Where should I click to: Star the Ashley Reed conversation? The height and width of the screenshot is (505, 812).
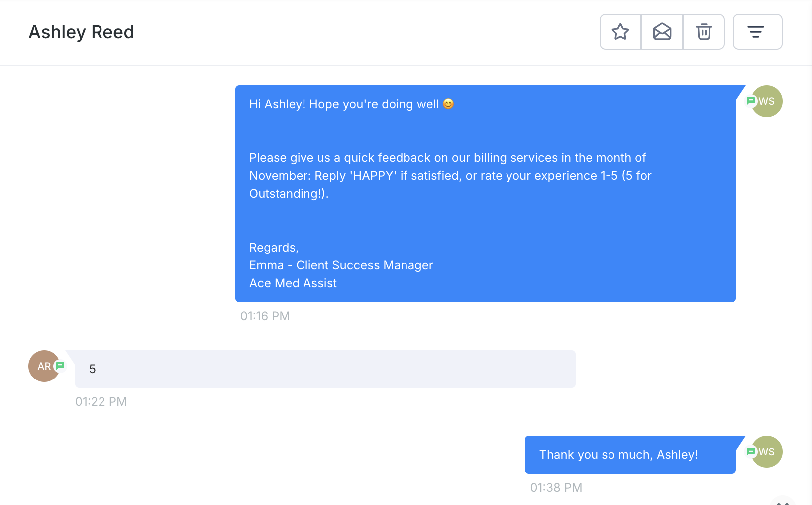tap(620, 32)
